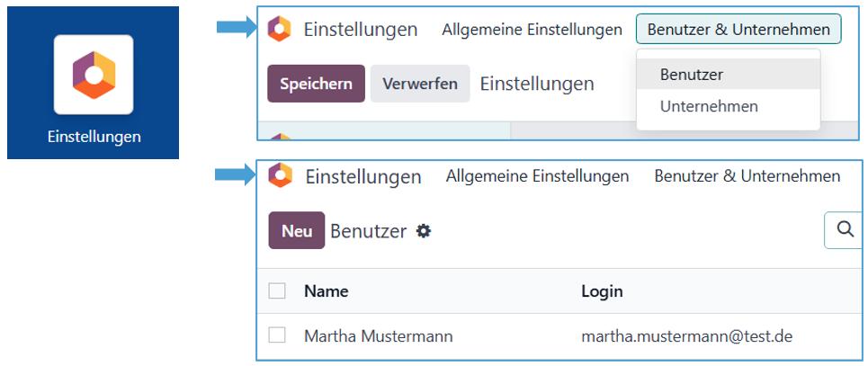This screenshot has height=366, width=868.
Task: Click the magnifier search icon
Action: click(845, 230)
